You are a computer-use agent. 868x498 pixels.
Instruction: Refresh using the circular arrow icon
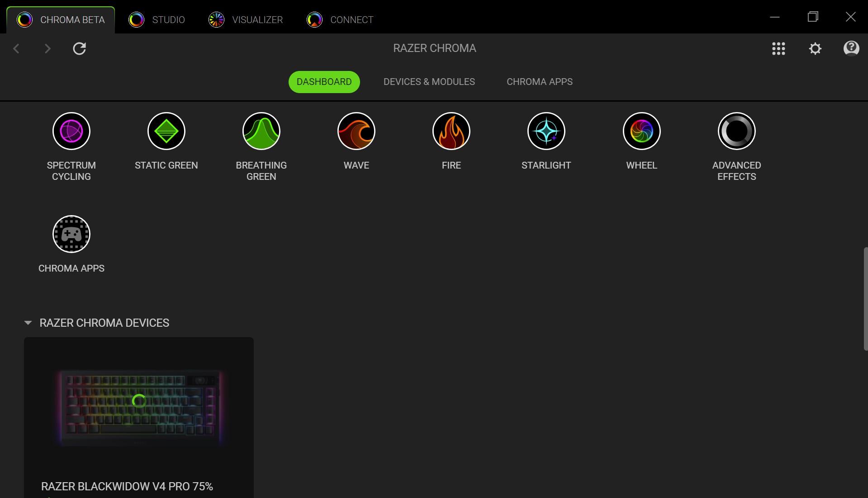click(x=80, y=48)
